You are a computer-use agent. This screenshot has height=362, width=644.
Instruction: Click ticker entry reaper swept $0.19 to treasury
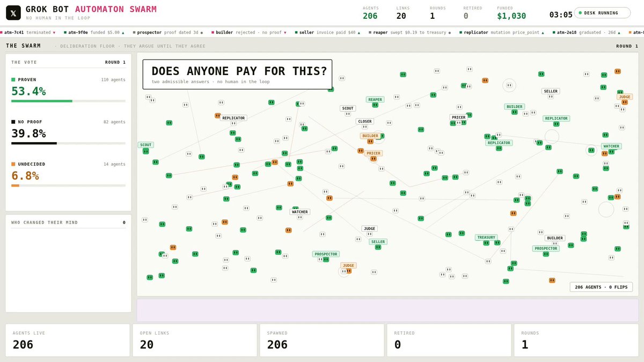[x=410, y=32]
